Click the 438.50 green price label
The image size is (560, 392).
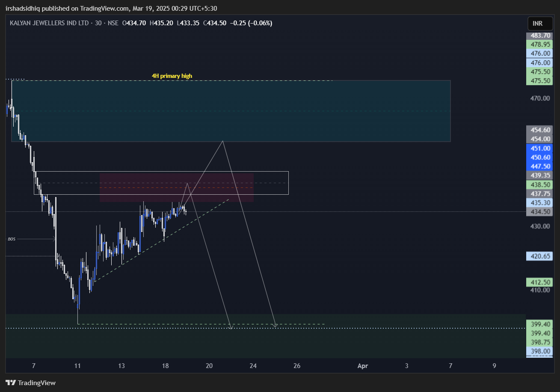point(540,185)
